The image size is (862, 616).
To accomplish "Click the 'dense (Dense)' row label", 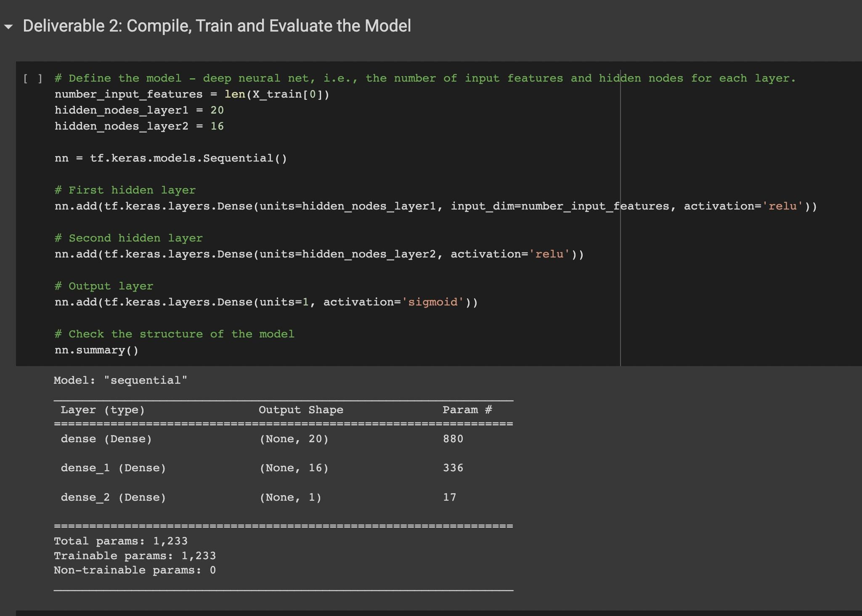I will pos(106,439).
